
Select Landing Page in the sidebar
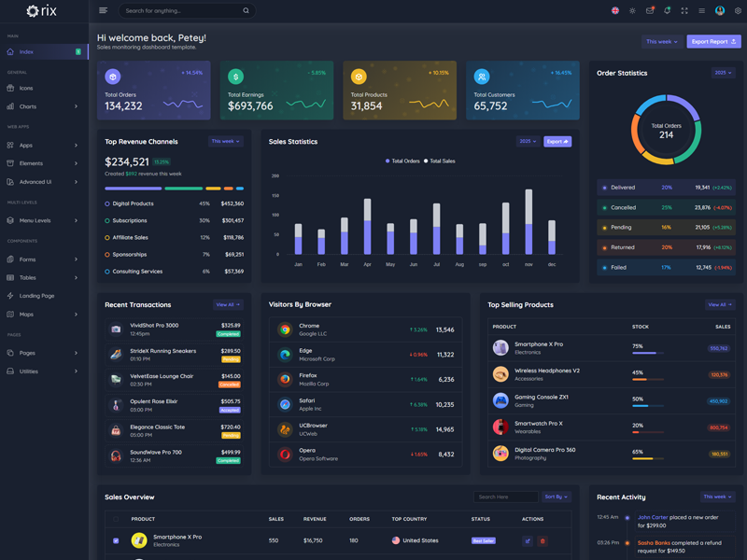(37, 296)
